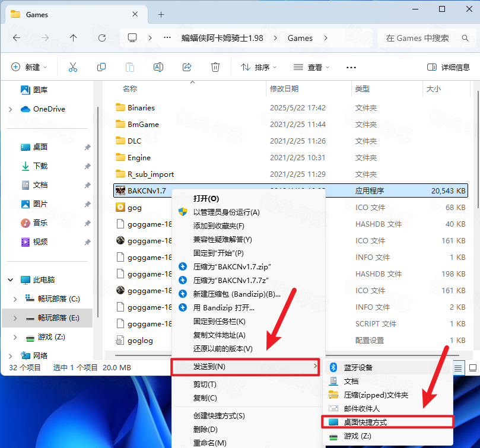
Task: Switch to details list view icon in status bar
Action: (458, 368)
